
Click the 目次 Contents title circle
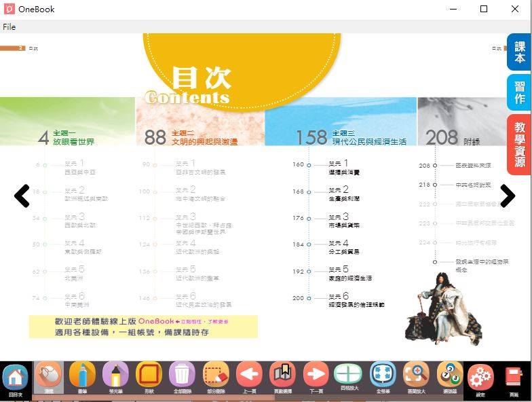click(242, 71)
